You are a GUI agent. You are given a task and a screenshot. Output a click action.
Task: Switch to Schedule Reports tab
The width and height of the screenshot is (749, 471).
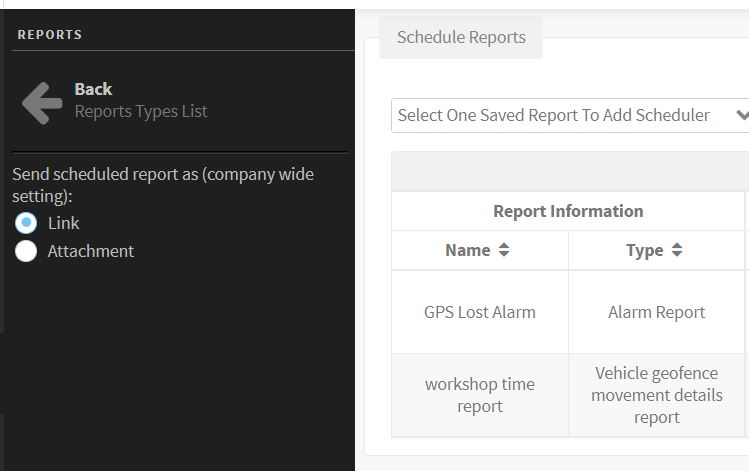(x=461, y=37)
